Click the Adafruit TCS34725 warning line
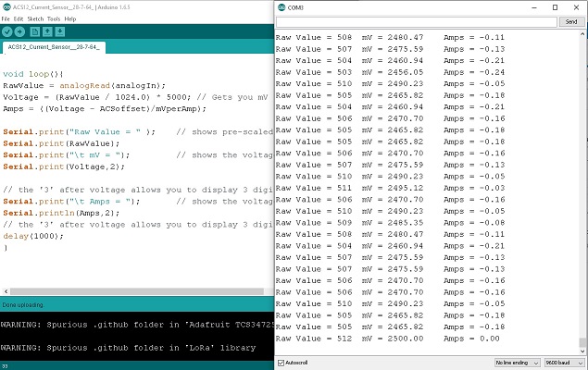The image size is (588, 370). point(137,325)
